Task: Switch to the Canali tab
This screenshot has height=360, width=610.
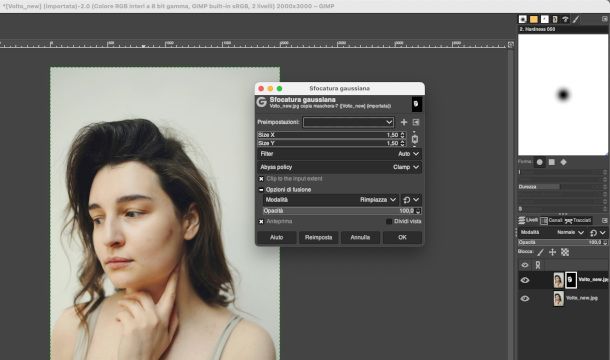Action: pos(551,220)
